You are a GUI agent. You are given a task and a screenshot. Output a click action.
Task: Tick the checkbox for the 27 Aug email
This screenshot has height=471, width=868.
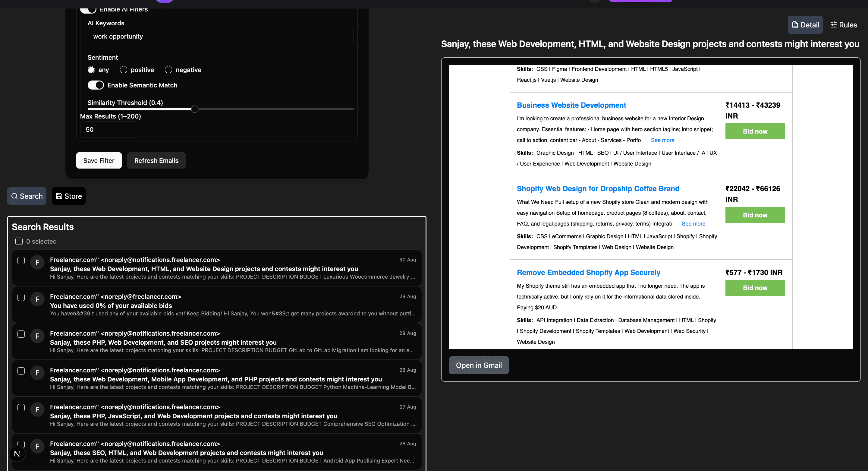(x=21, y=407)
